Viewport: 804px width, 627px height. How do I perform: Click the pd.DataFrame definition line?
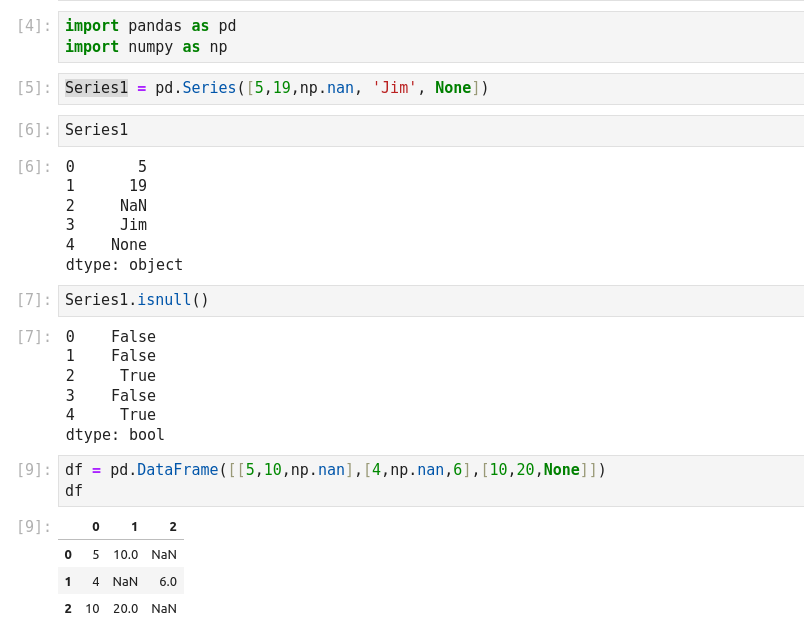[335, 470]
